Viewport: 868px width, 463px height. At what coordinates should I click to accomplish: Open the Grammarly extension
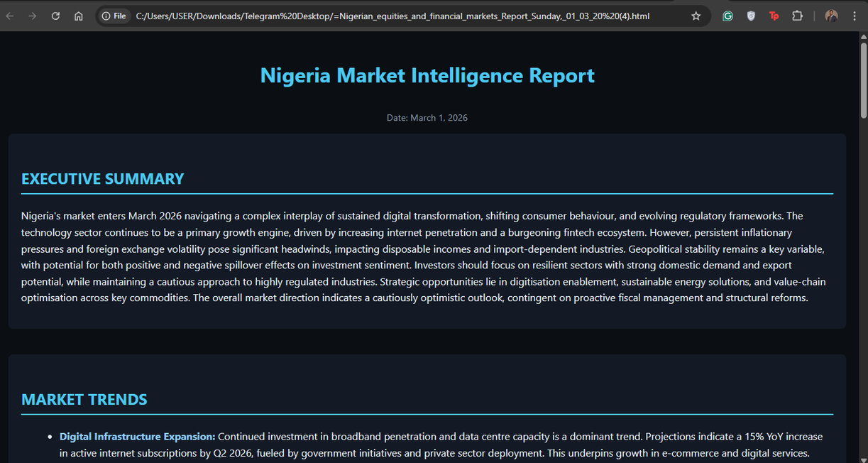(x=727, y=16)
